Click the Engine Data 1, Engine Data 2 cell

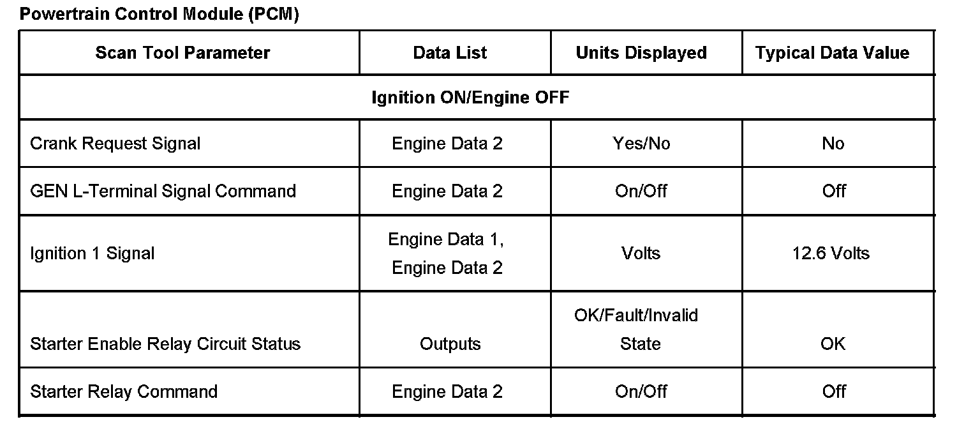click(447, 254)
